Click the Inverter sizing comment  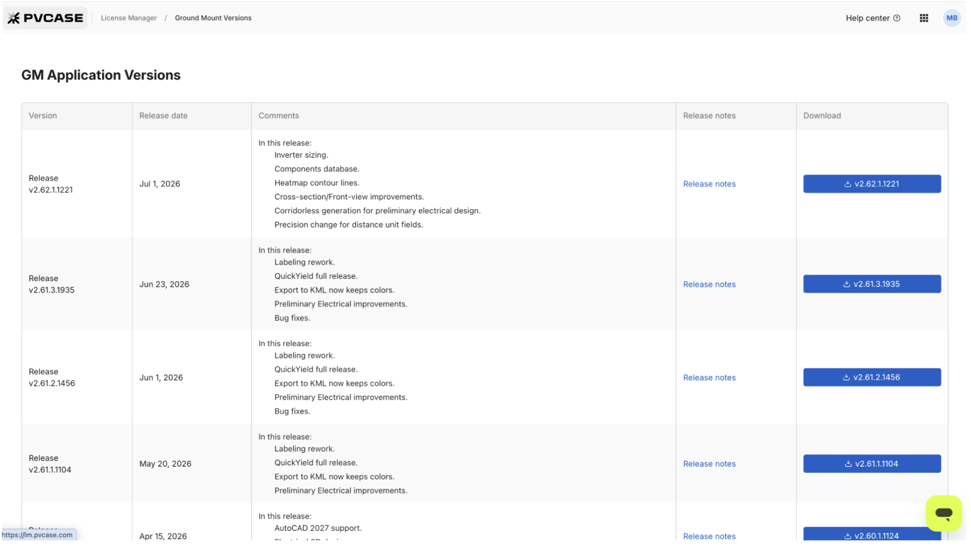(301, 155)
